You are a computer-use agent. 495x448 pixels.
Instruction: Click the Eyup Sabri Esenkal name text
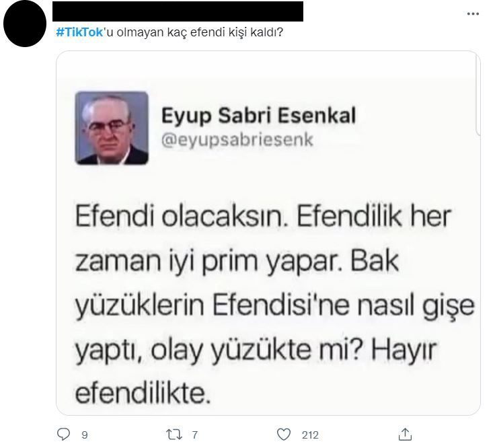258,116
